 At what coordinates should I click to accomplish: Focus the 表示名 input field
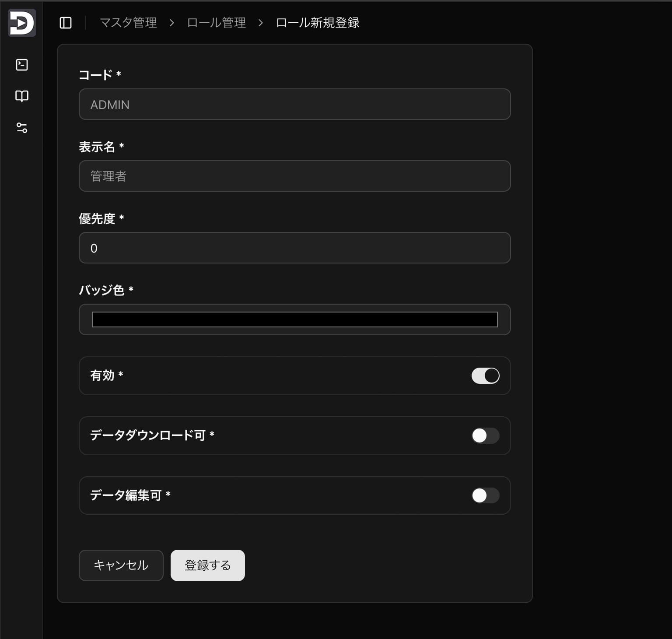click(295, 176)
